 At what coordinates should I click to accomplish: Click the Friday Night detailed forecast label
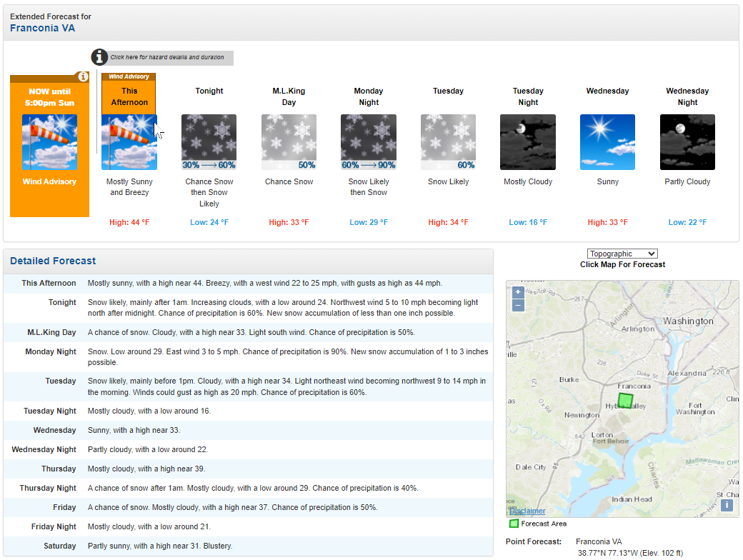click(x=54, y=526)
